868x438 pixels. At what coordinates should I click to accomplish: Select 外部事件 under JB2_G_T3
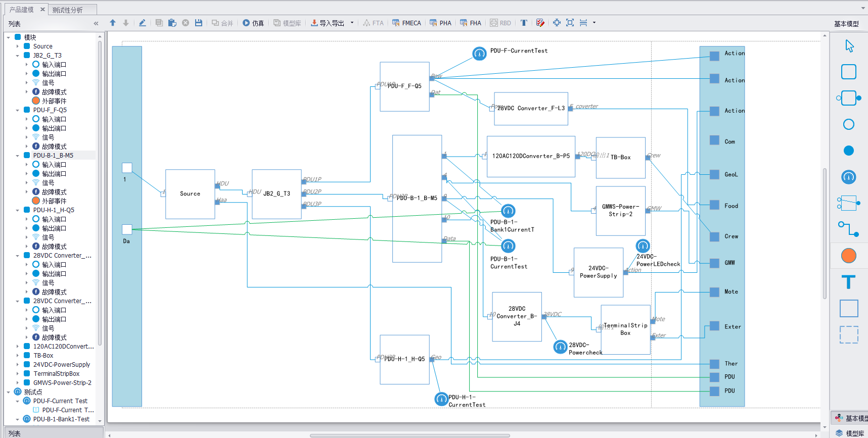click(54, 101)
